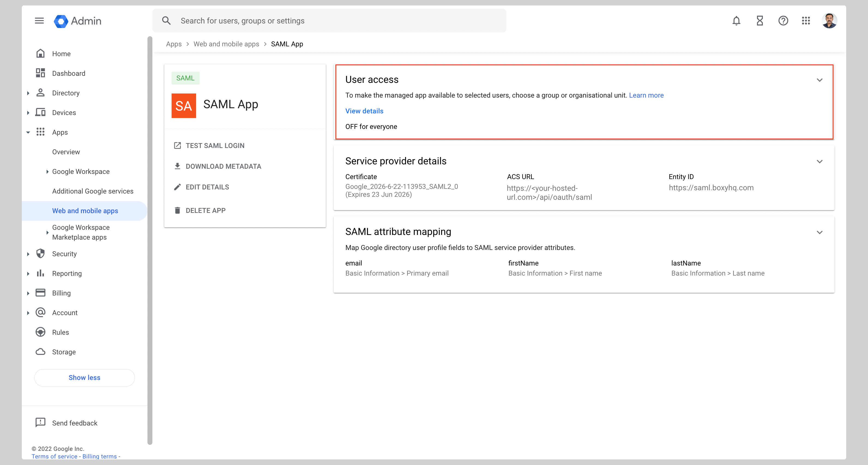Expand the SAML attribute mapping section
Viewport: 868px width, 465px height.
(x=820, y=232)
